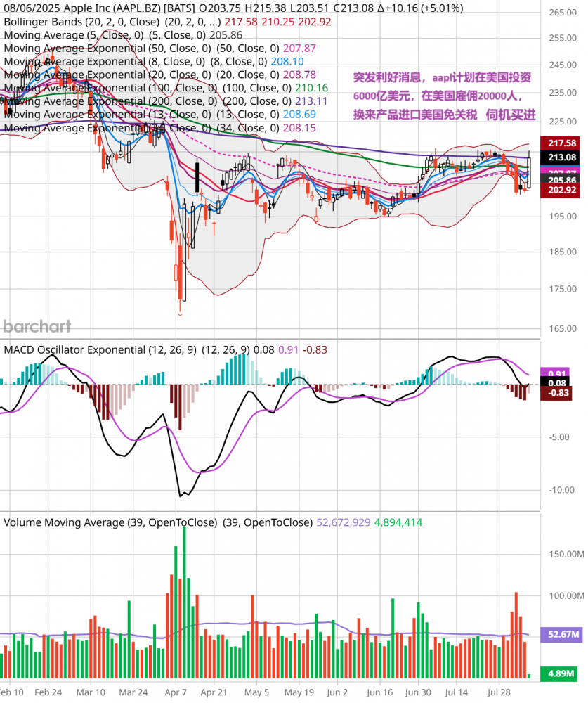
Task: Click the 202.92 lower band price tag
Action: coord(561,190)
